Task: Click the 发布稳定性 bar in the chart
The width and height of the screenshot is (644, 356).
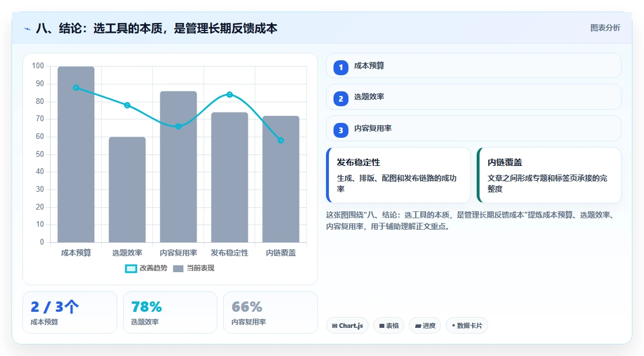Action: (229, 177)
